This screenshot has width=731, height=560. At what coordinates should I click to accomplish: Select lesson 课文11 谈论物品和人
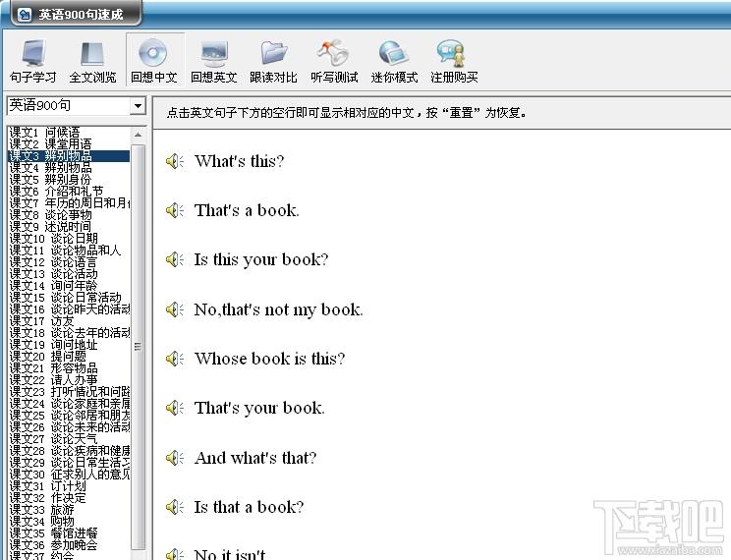click(x=69, y=251)
